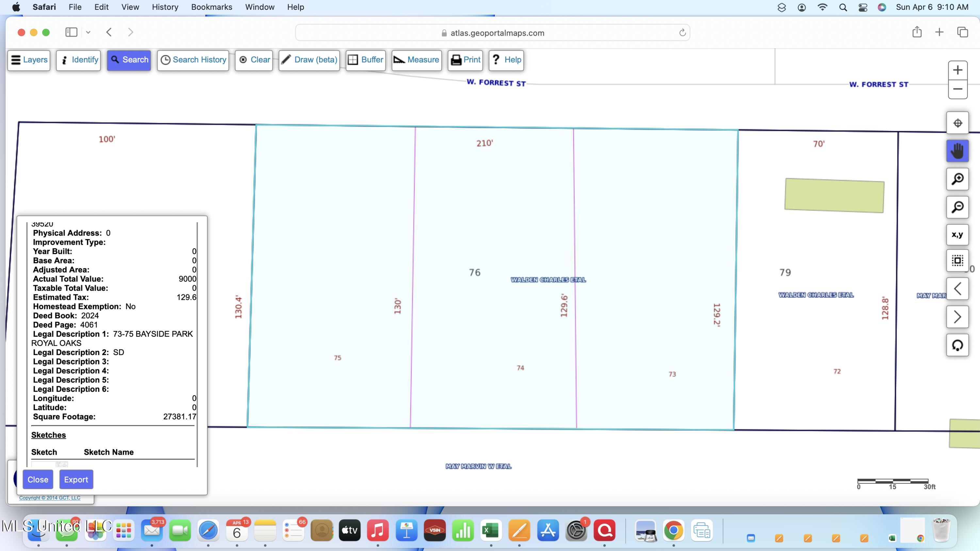Click the full extent icon
Image resolution: width=980 pixels, height=551 pixels.
coord(957,261)
